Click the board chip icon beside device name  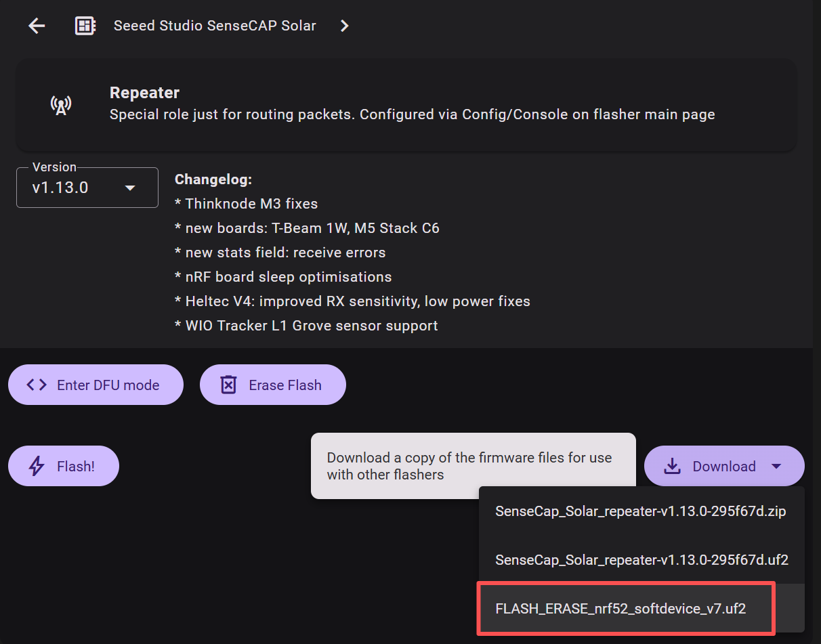click(85, 26)
